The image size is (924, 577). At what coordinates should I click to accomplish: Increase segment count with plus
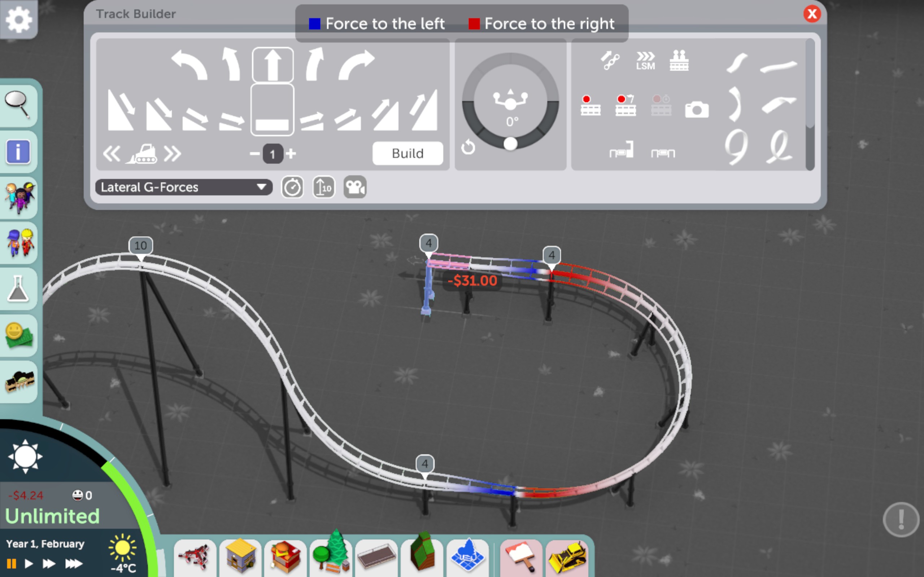[291, 154]
